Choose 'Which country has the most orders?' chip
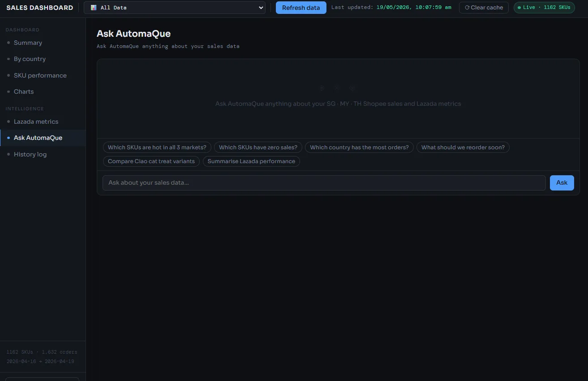This screenshot has width=588, height=381. (359, 147)
